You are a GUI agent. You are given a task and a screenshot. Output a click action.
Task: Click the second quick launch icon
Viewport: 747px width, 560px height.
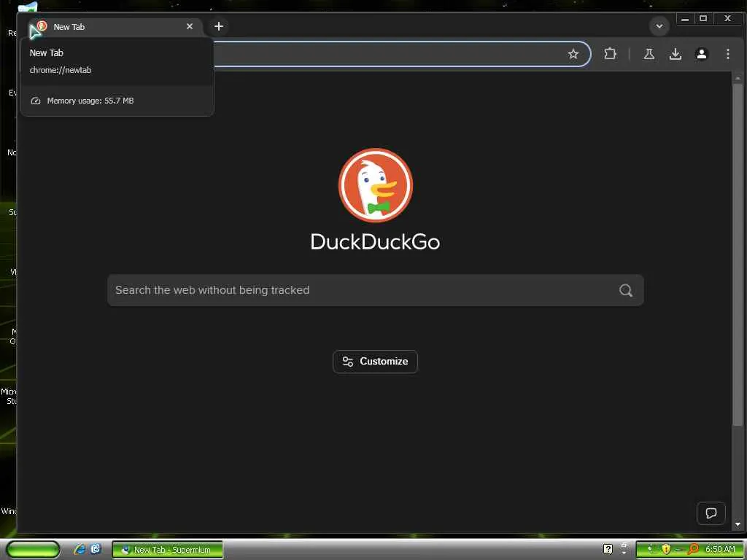[96, 549]
